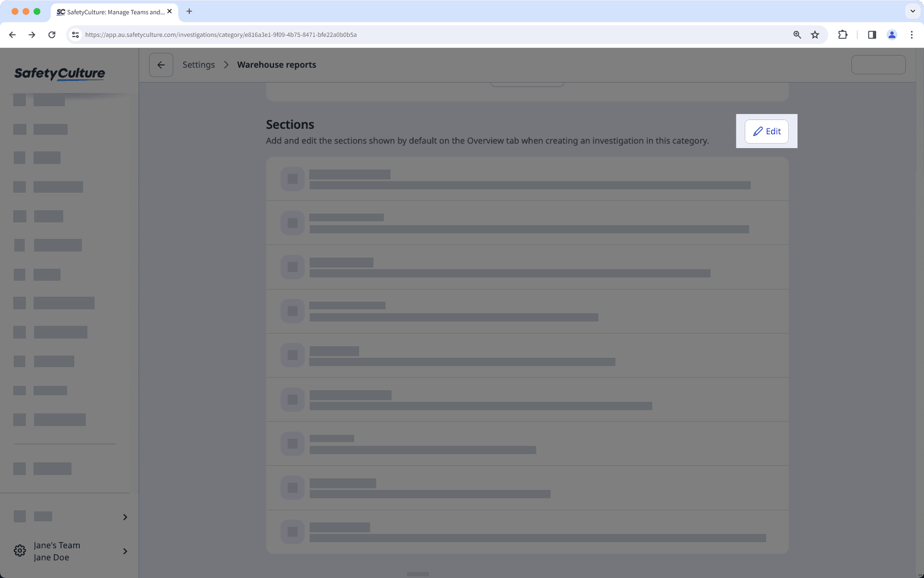Navigate to Settings via the breadcrumb link
The image size is (924, 578).
198,64
